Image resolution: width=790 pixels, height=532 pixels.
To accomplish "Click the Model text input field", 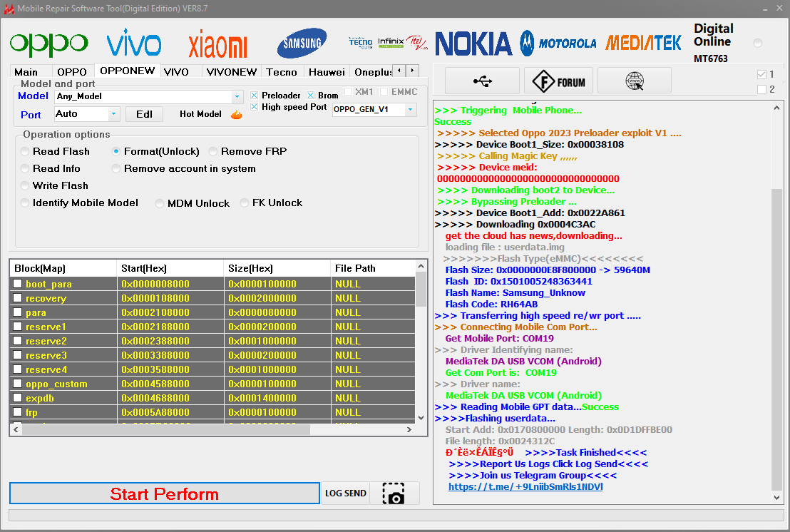I will click(143, 97).
